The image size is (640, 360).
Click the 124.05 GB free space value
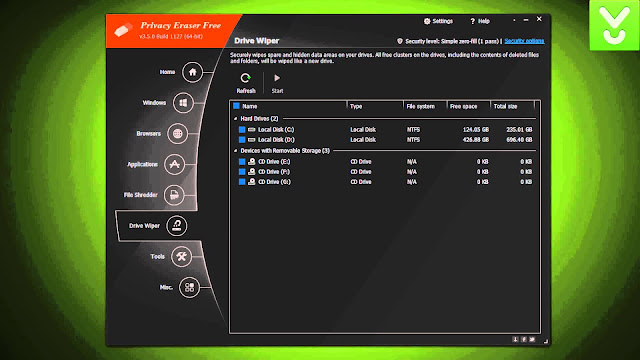click(476, 129)
